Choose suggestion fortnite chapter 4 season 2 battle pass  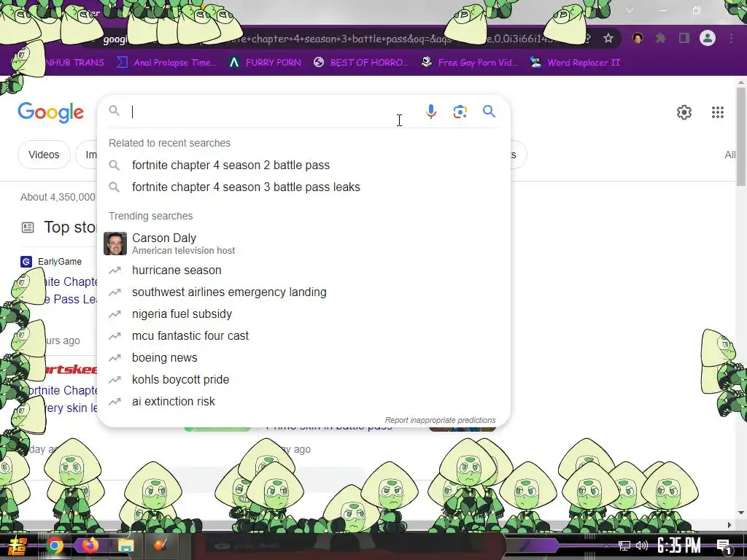pyautogui.click(x=304, y=166)
